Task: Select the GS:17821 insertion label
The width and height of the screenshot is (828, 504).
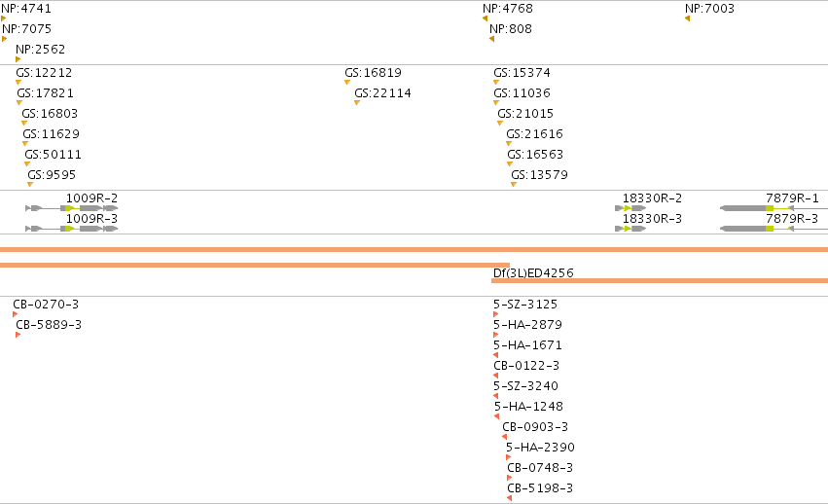Action: [46, 93]
